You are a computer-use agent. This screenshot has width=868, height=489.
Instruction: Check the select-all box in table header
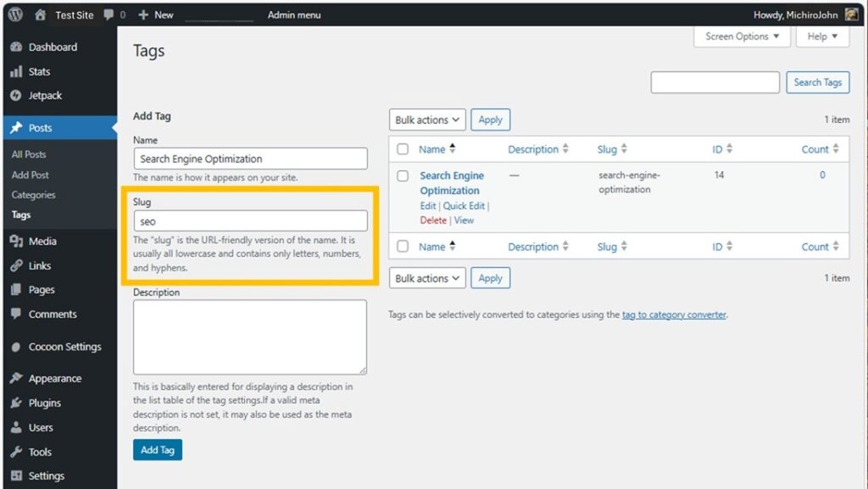coord(403,149)
